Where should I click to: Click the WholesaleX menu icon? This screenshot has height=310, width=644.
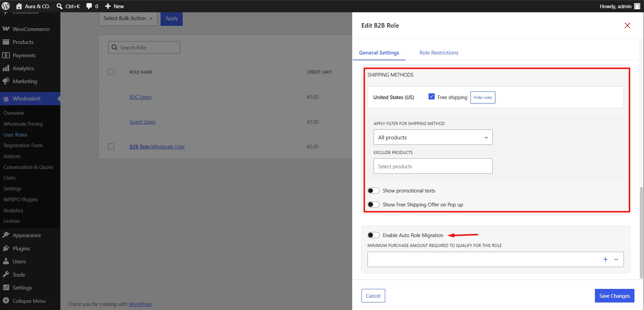coord(6,99)
